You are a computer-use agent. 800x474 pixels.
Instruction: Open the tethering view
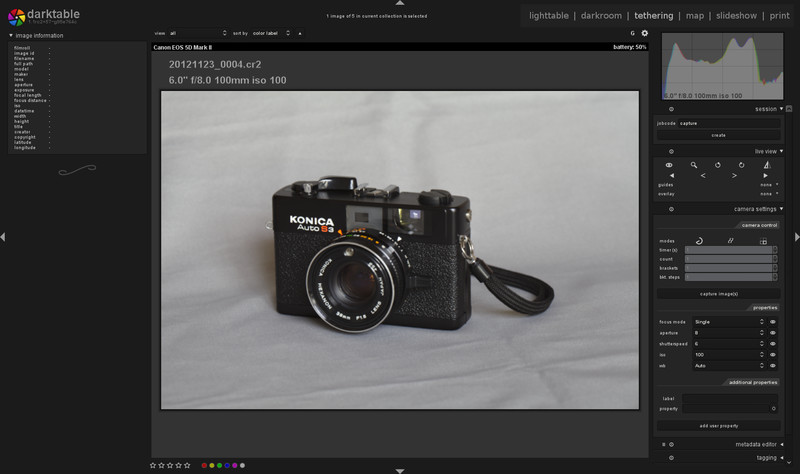tap(654, 16)
